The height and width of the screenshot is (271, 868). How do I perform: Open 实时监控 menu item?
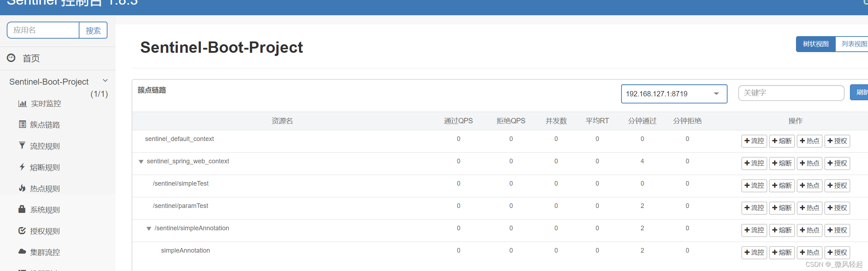[46, 103]
